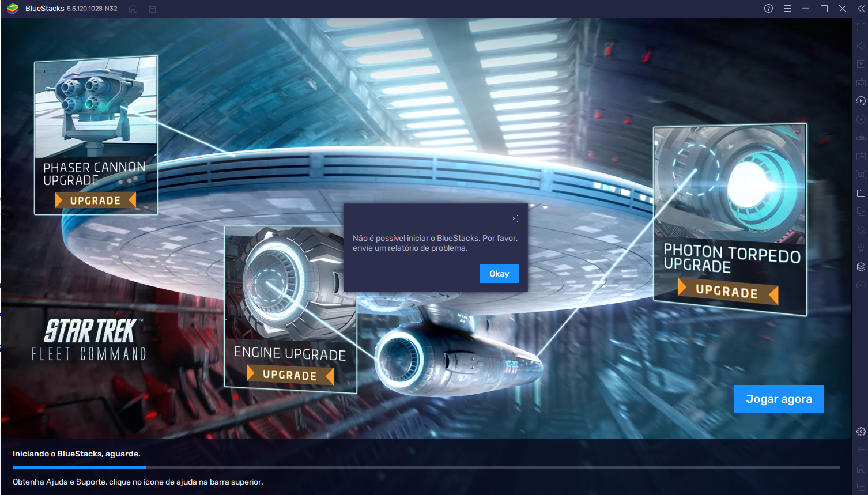Open settings gear icon in sidebar
This screenshot has width=868, height=495.
coord(861,432)
